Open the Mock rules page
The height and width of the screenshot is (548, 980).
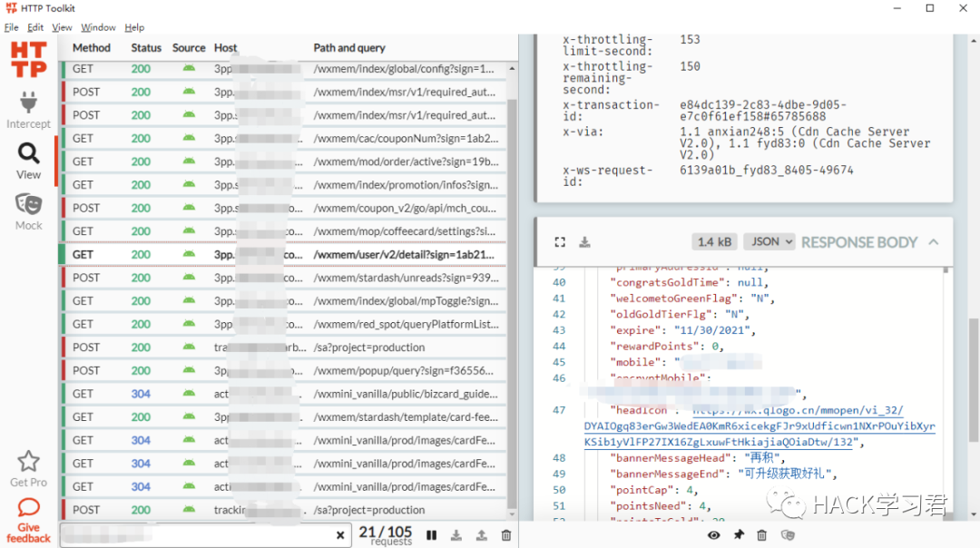(28, 210)
